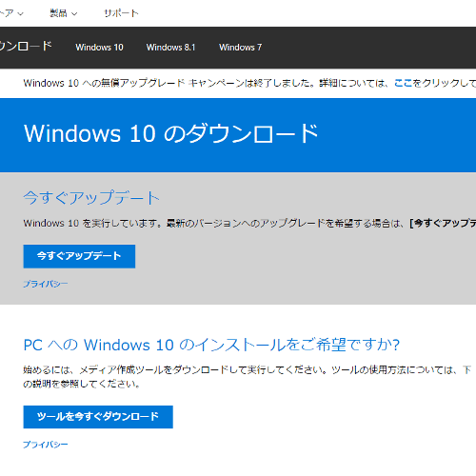Open プライバシー link under update button
Viewport: 476px width, 476px height.
click(x=46, y=284)
